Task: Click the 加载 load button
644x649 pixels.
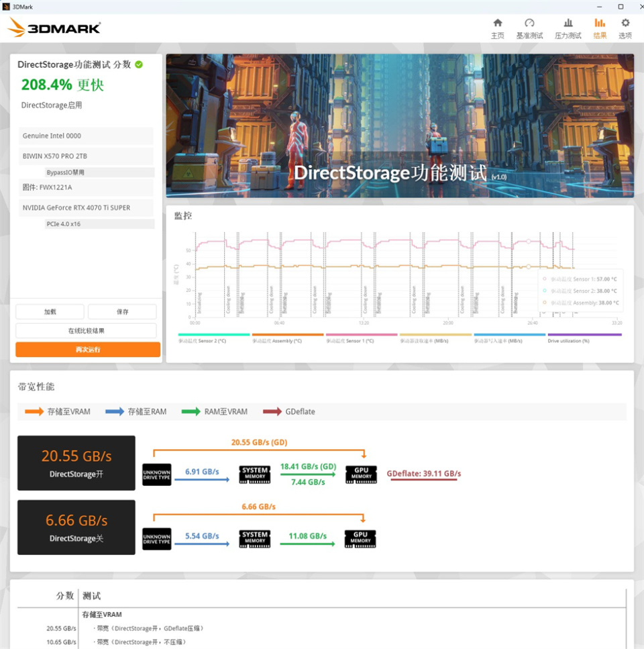Action: 50,311
